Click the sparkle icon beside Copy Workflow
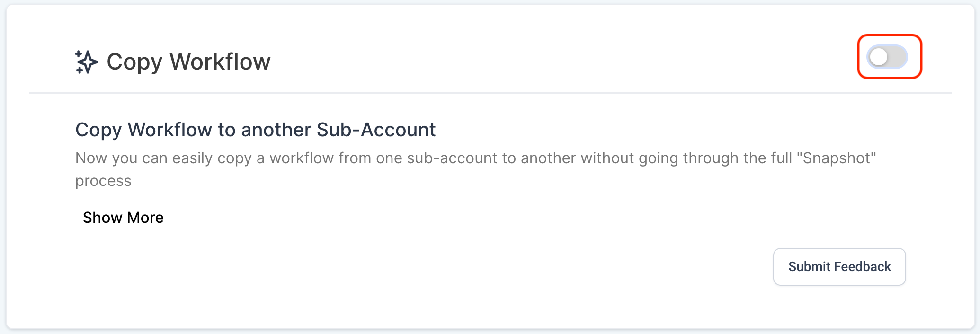980x334 pixels. pyautogui.click(x=86, y=62)
